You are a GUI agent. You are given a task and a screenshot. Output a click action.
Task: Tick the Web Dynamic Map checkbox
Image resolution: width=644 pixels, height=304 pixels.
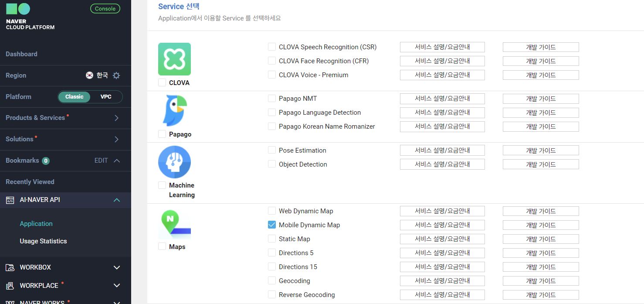[272, 211]
